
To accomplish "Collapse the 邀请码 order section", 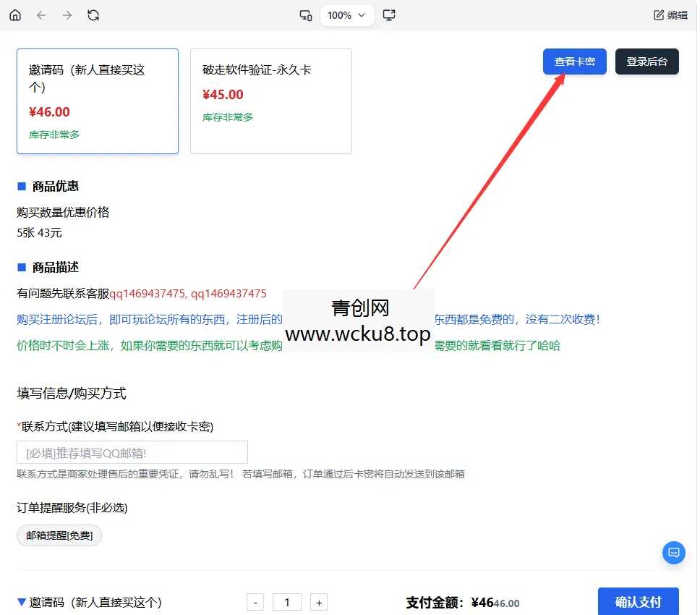I will coord(22,602).
